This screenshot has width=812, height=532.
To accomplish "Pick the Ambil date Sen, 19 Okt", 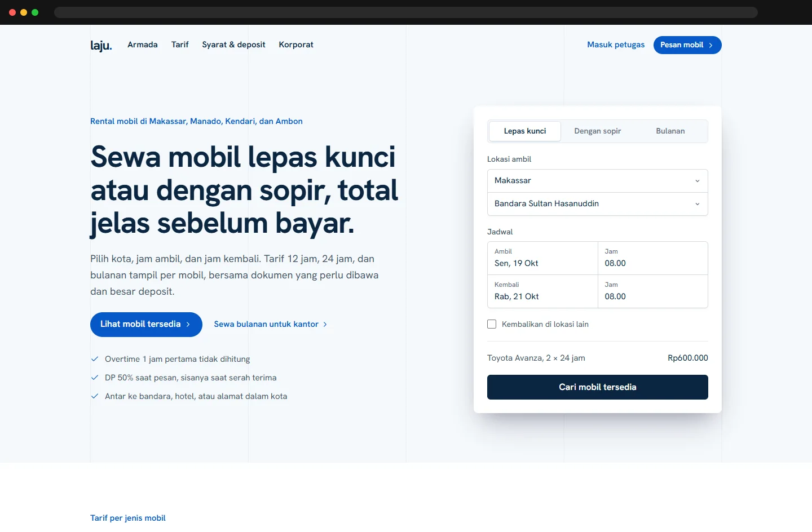I will (x=542, y=258).
